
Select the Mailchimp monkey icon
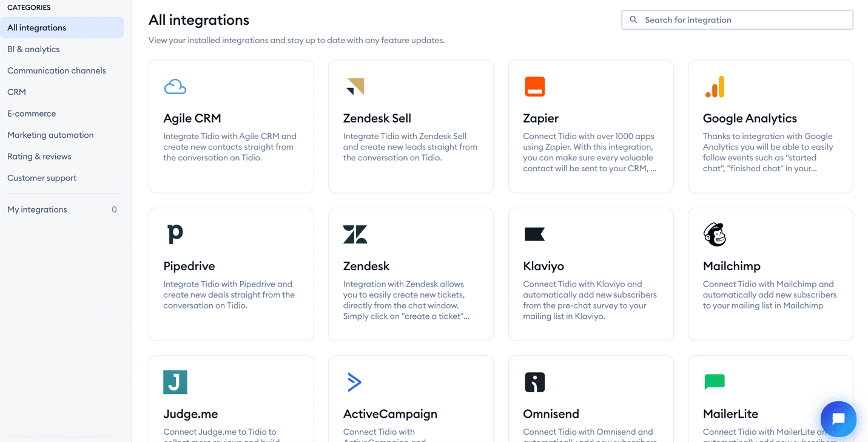coord(715,234)
